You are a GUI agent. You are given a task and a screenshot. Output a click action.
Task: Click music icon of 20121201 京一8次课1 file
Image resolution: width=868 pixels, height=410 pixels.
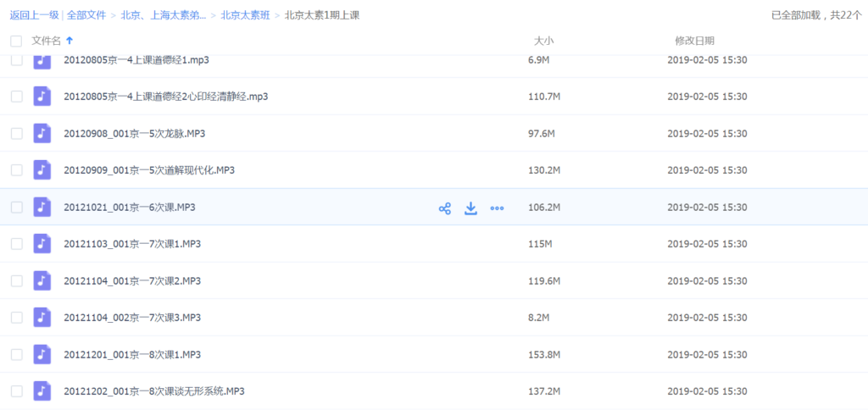pos(42,354)
